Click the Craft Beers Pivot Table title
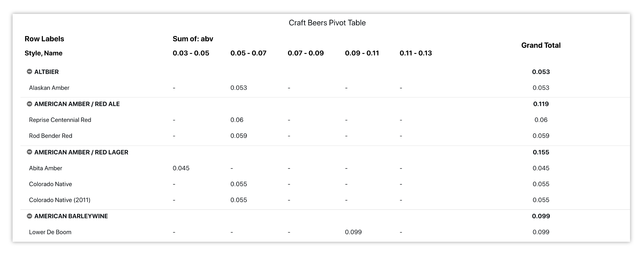 tap(327, 23)
